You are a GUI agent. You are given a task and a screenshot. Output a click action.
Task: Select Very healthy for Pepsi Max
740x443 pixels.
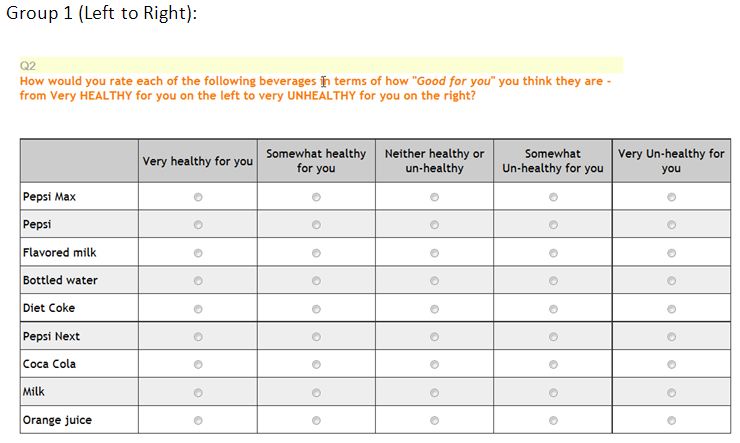(x=198, y=197)
